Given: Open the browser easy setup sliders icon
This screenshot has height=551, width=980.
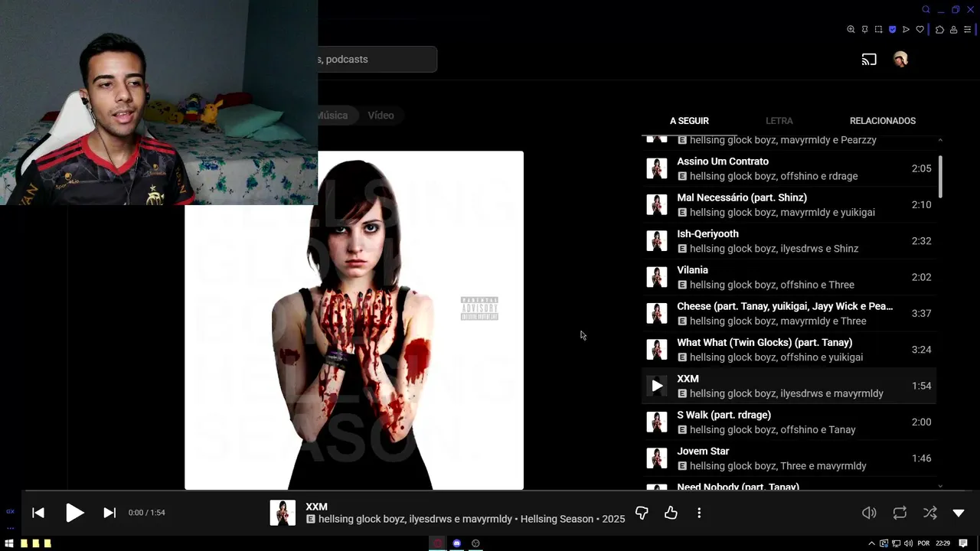Looking at the screenshot, I should [x=967, y=30].
